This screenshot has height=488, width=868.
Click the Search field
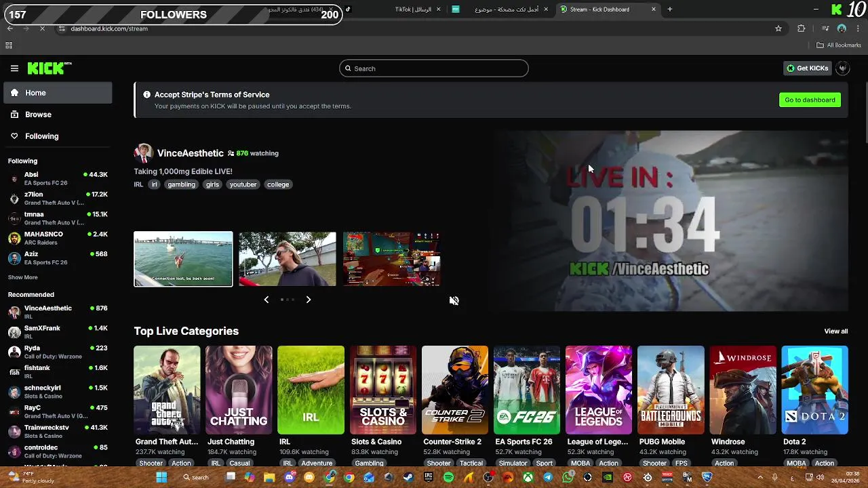(434, 68)
